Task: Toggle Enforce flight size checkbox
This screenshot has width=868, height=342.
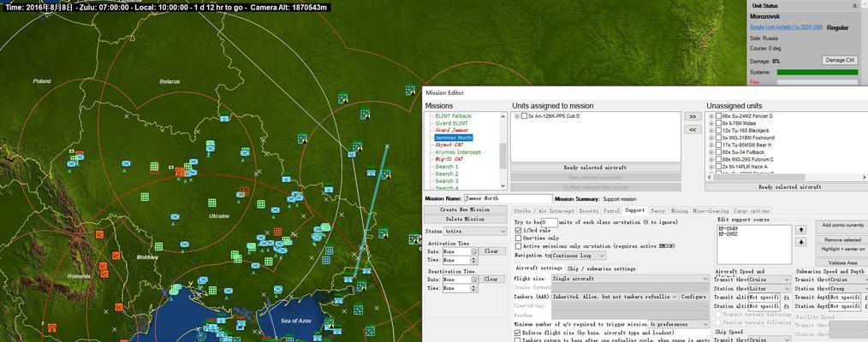Action: pyautogui.click(x=518, y=333)
